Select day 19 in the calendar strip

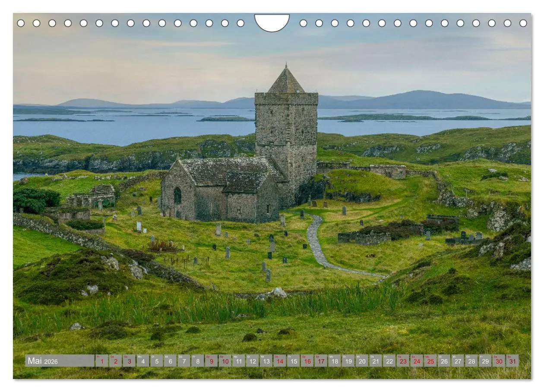pos(348,361)
